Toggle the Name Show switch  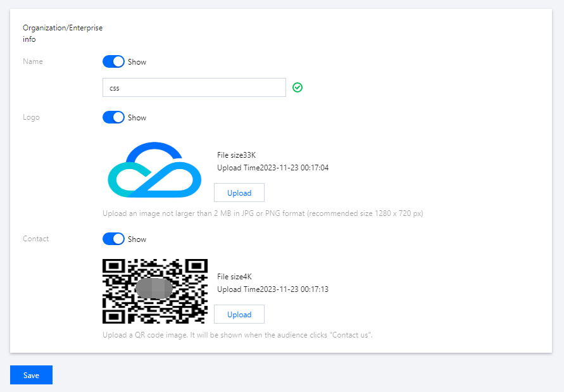[113, 61]
